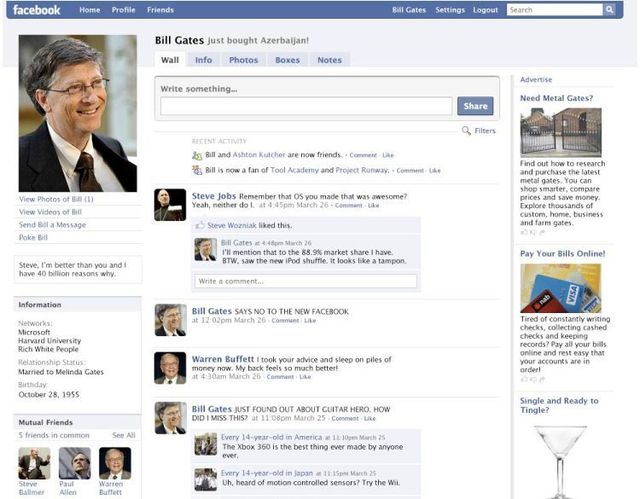Click the Need Metal Gates ad image
The image size is (640, 499).
(x=561, y=131)
